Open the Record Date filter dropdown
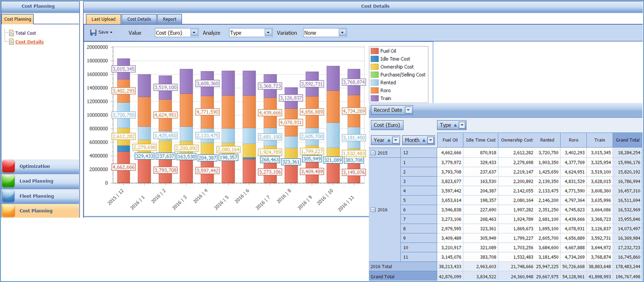644x282 pixels. click(x=408, y=110)
